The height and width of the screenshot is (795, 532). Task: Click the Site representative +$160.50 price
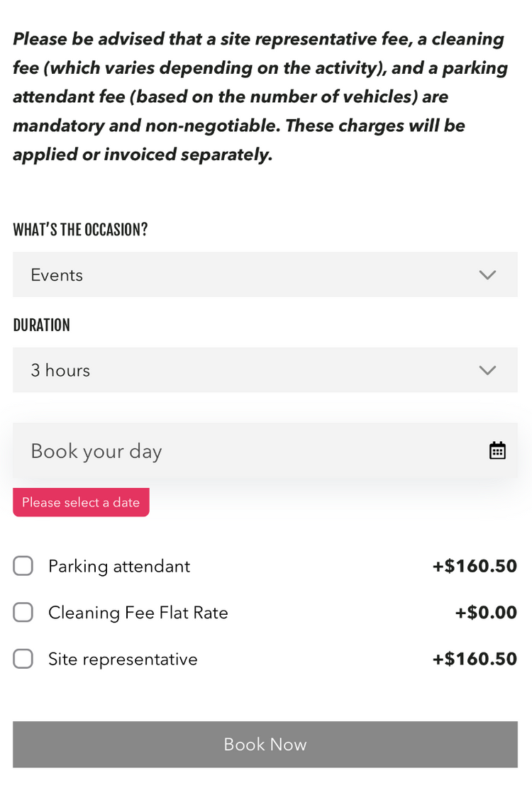pos(475,659)
